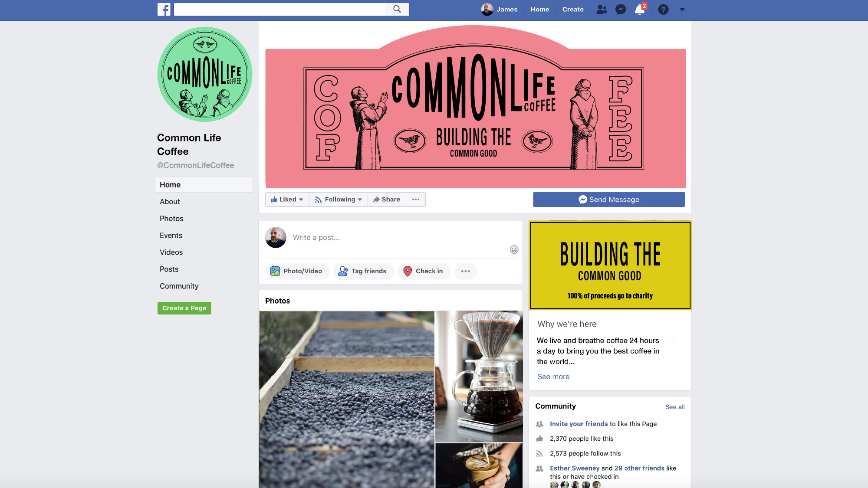
Task: Open the help question mark icon
Action: 663,9
